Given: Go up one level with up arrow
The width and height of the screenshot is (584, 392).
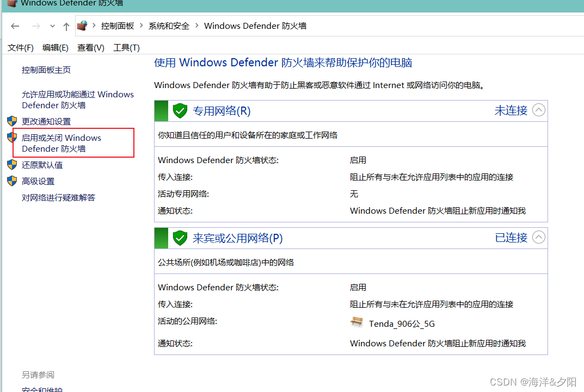Looking at the screenshot, I should click(x=66, y=26).
